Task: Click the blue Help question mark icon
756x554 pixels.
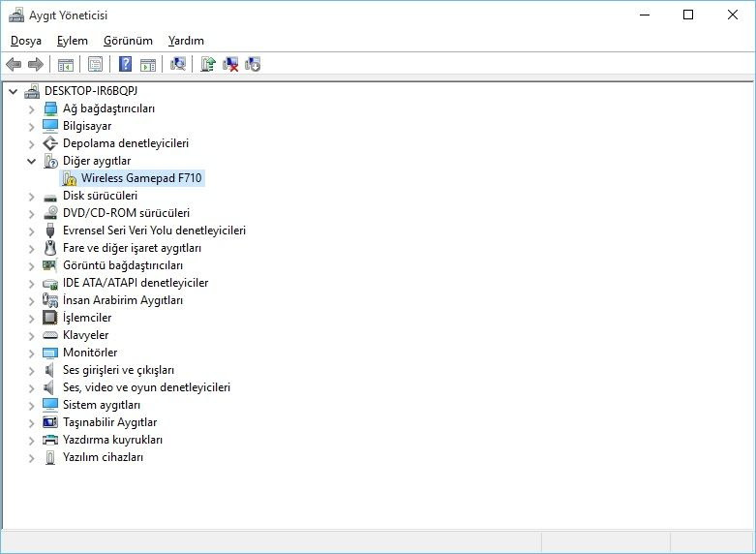Action: [x=126, y=64]
